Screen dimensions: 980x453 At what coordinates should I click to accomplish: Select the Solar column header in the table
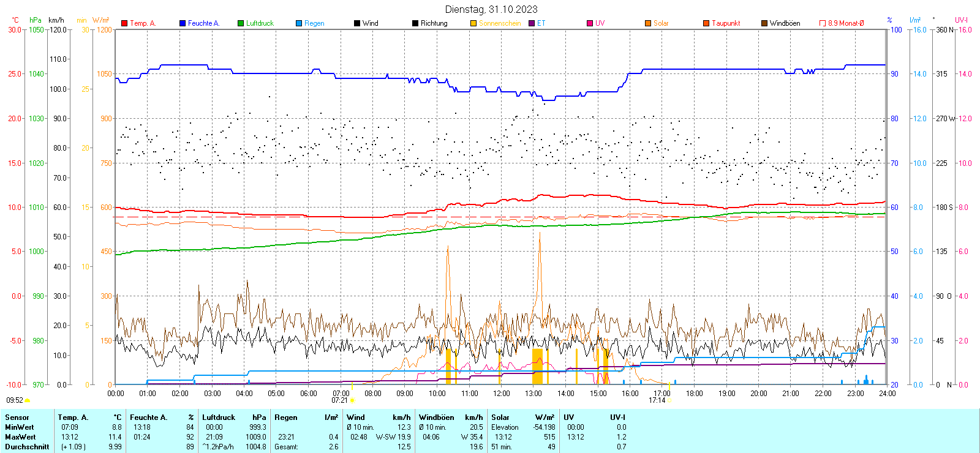click(500, 417)
